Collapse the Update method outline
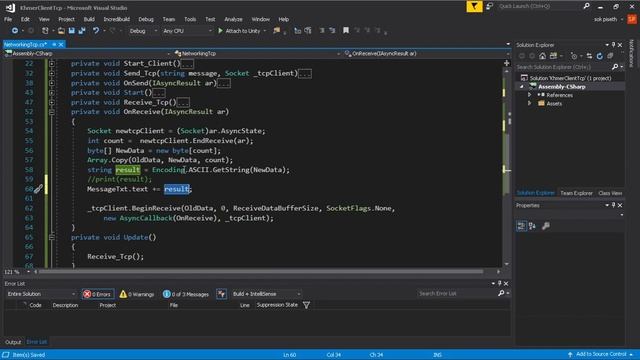 tap(51, 238)
